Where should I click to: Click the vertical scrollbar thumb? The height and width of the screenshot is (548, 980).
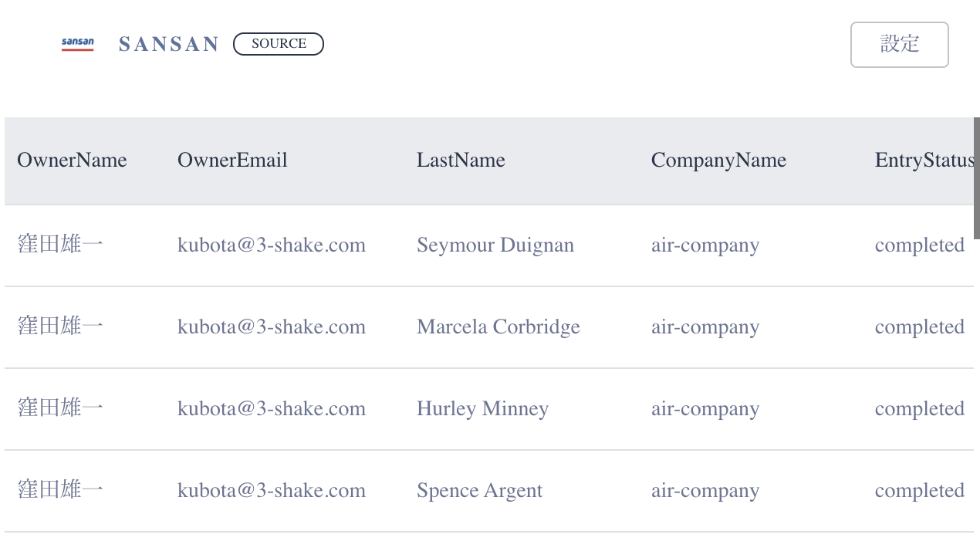(x=976, y=178)
